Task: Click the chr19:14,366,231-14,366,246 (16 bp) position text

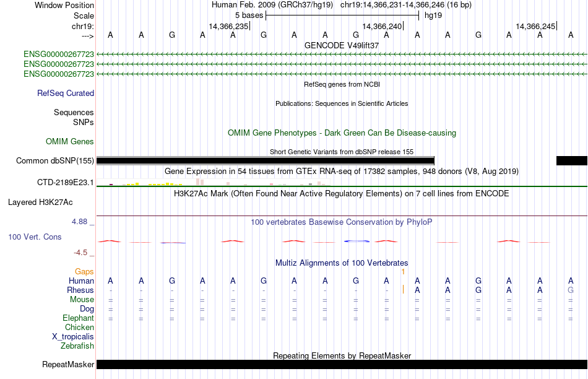Action: click(x=406, y=5)
